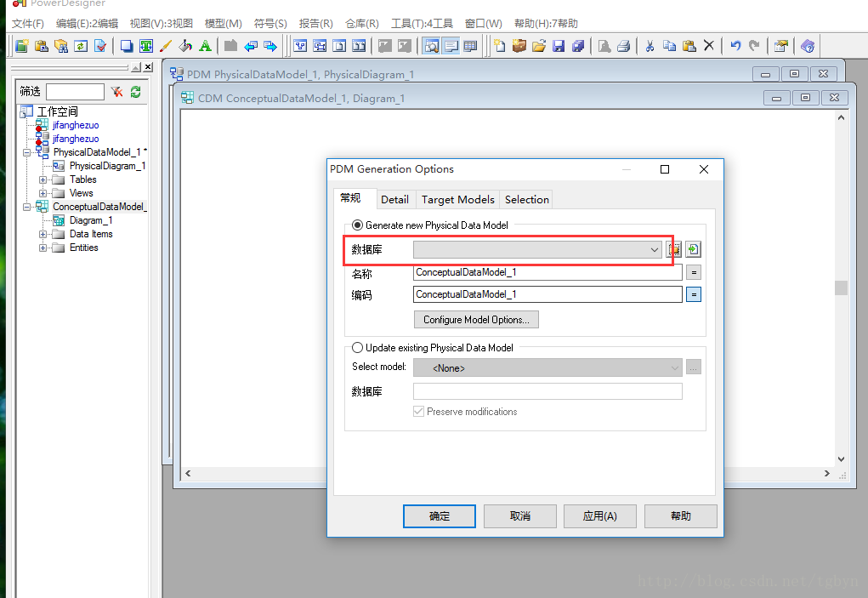Open the 仓库(R) menu
The width and height of the screenshot is (868, 598).
coord(362,23)
